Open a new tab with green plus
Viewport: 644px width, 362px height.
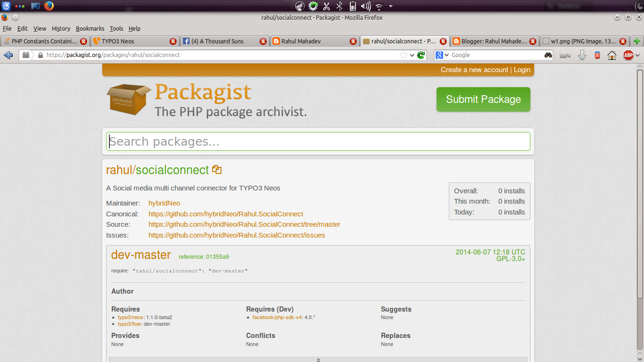(x=637, y=41)
